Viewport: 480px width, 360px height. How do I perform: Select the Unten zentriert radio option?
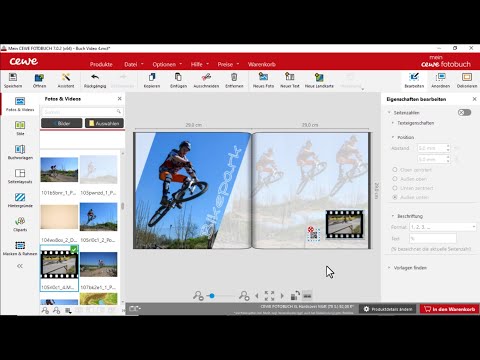[395, 188]
